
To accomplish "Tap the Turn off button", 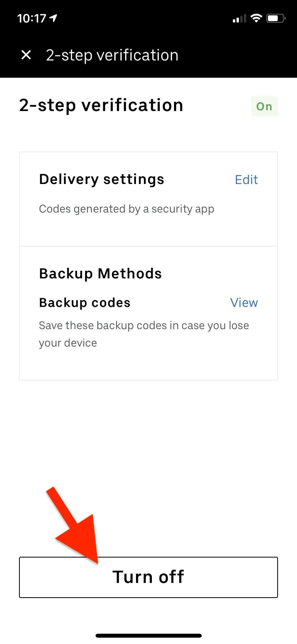I will [x=148, y=577].
